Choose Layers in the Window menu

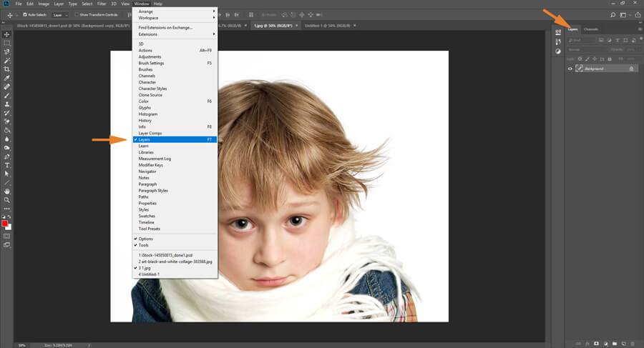175,139
